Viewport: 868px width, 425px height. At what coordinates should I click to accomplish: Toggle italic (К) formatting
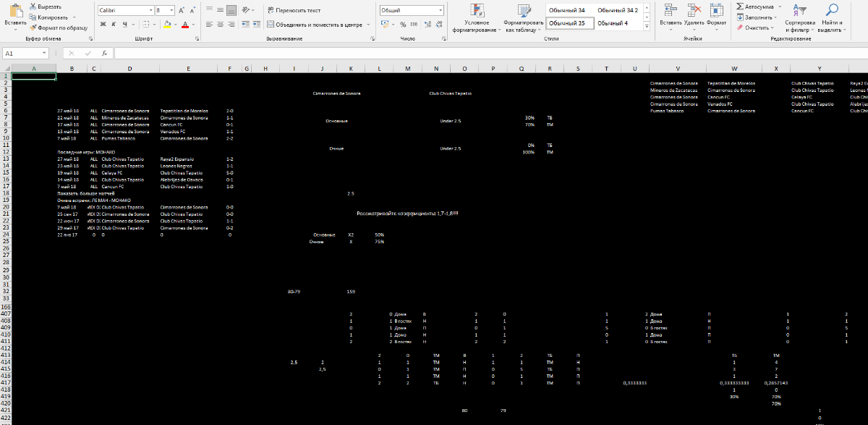[x=114, y=25]
